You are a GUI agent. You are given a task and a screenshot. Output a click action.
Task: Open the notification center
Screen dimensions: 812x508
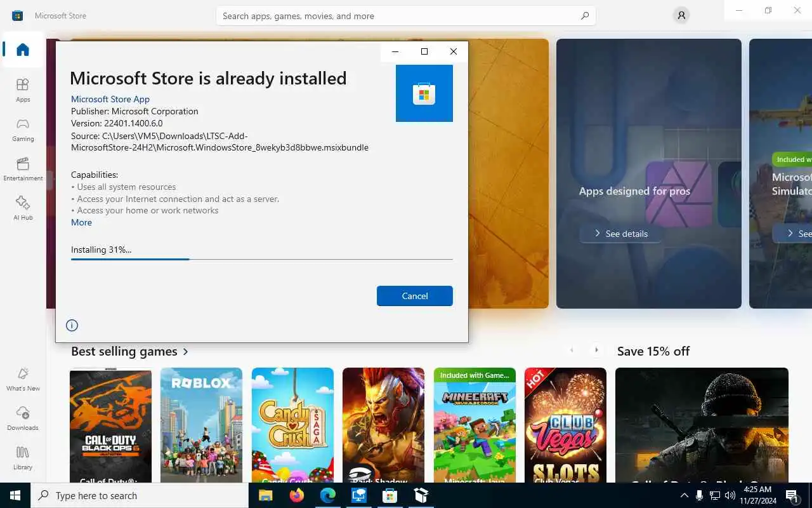pos(793,495)
